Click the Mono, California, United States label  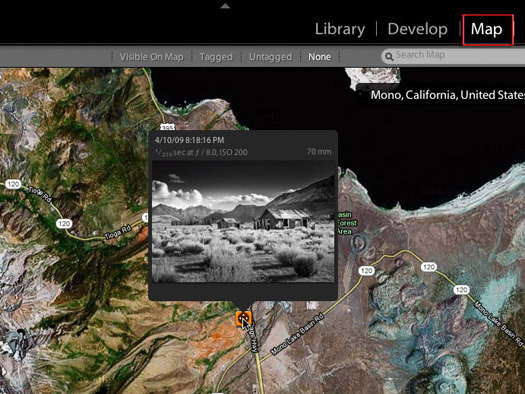[x=448, y=95]
